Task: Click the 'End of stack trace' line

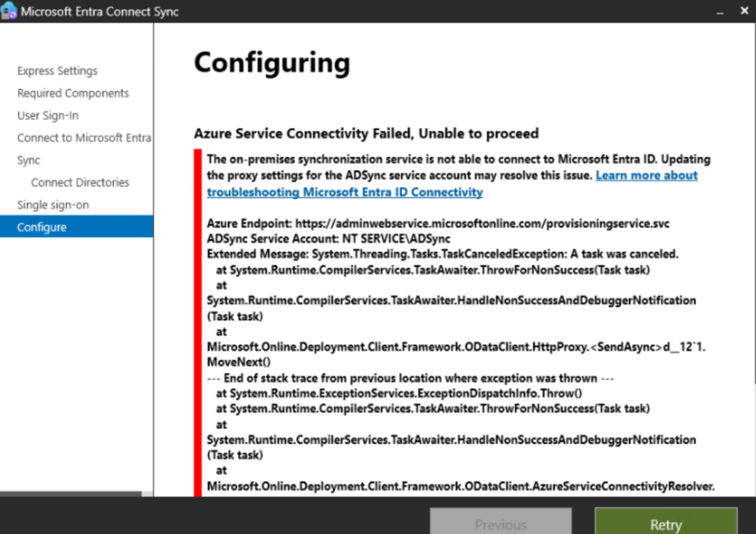Action: pyautogui.click(x=410, y=378)
